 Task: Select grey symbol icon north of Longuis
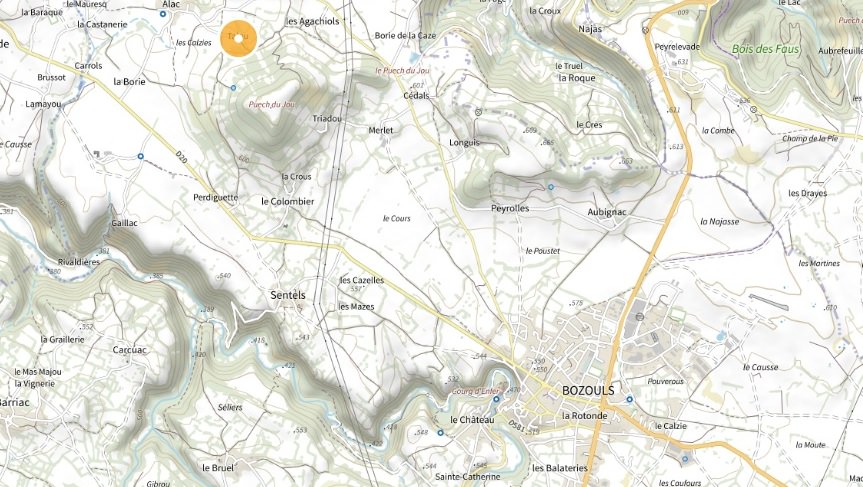click(x=478, y=112)
